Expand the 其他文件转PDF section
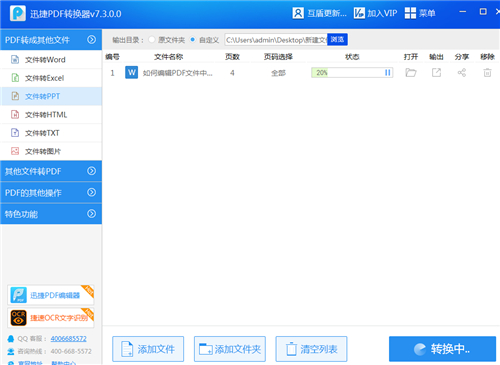 coord(91,171)
